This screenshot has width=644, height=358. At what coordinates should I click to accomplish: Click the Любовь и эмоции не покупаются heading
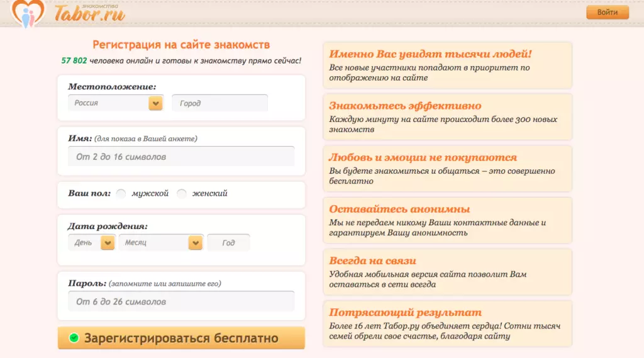tap(423, 157)
